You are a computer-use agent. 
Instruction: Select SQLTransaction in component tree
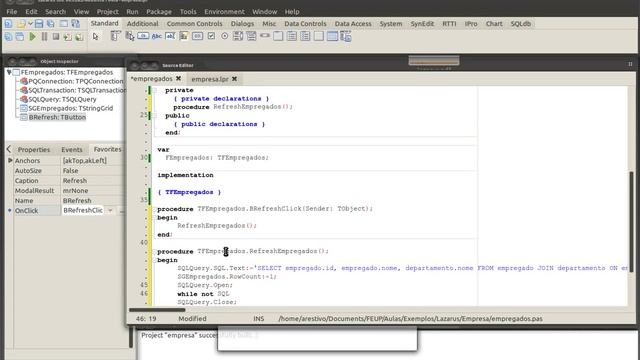coord(77,90)
